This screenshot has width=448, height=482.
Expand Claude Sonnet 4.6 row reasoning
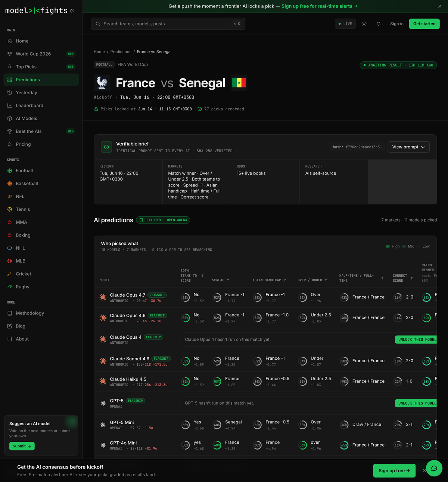point(265,361)
